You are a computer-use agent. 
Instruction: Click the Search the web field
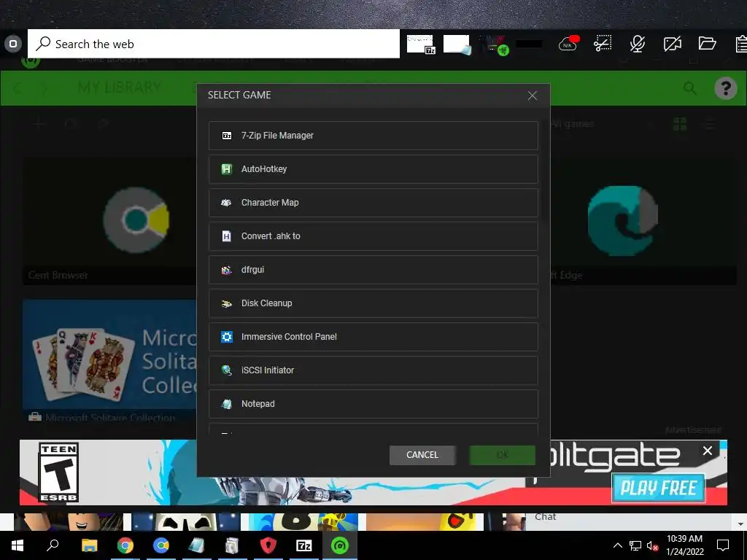pos(214,44)
